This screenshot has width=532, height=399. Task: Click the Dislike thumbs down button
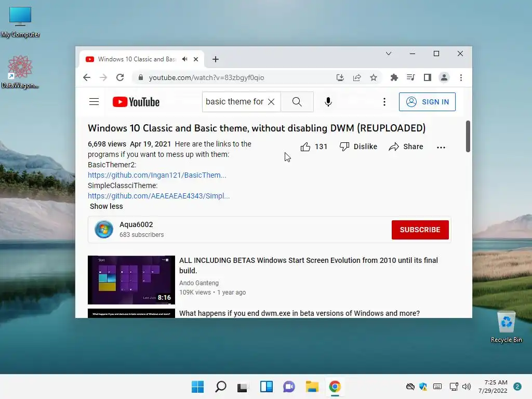(358, 147)
